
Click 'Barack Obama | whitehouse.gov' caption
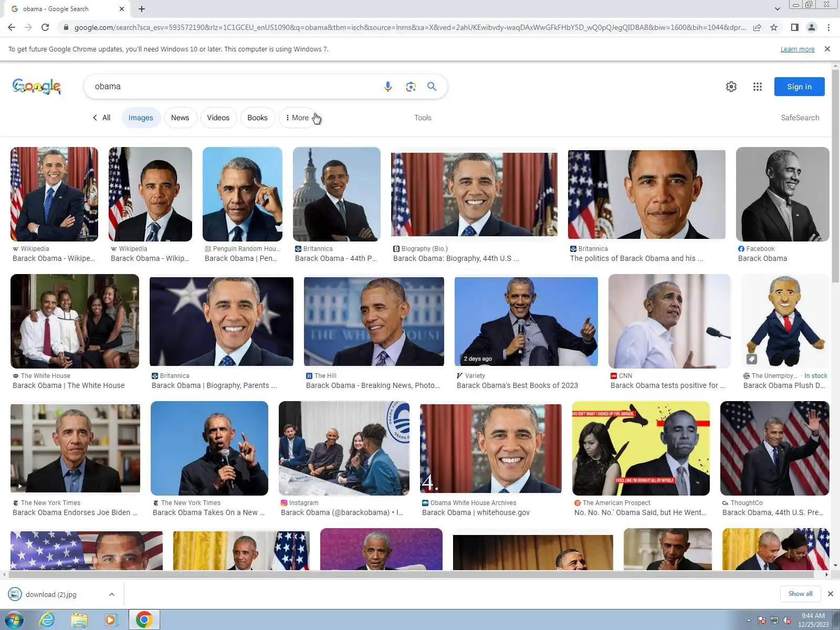point(476,512)
